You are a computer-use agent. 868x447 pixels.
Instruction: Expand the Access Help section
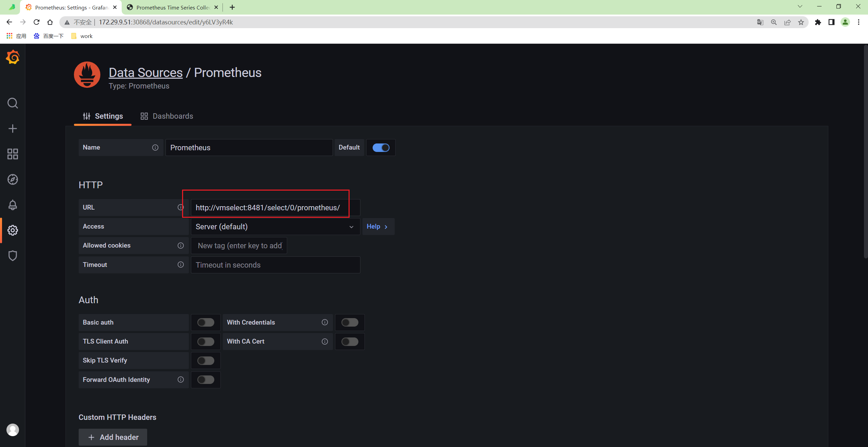[378, 227]
